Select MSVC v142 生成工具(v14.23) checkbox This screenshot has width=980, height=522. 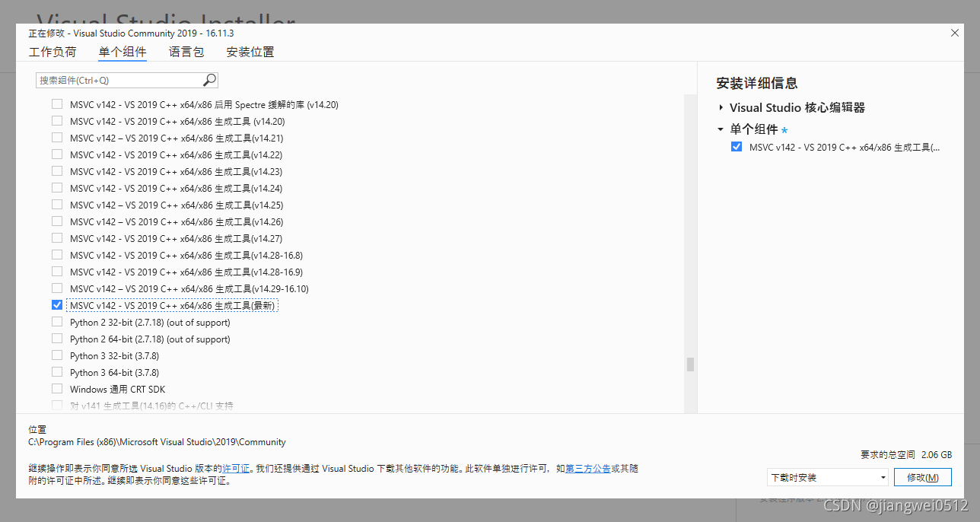tap(57, 171)
